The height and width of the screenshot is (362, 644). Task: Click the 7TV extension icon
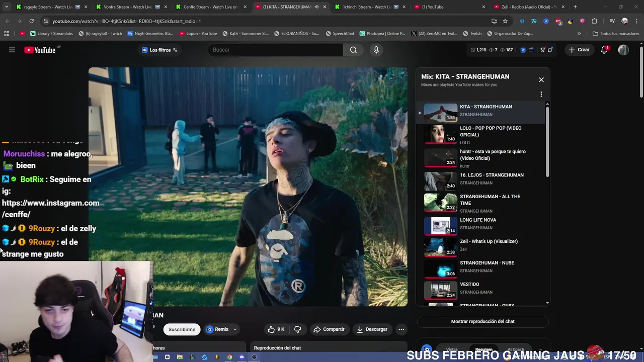534,21
